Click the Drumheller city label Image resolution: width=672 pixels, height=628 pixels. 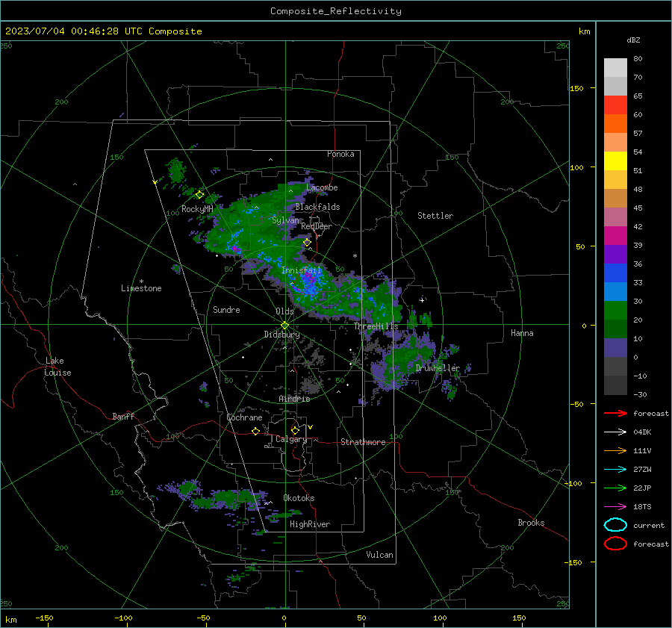438,368
